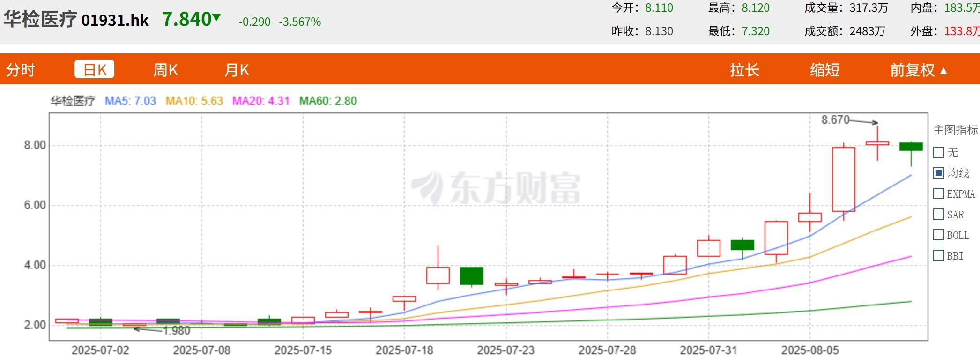Click the stock name 华检医疗 in header
Image resolution: width=980 pixels, height=357 pixels.
coord(40,19)
